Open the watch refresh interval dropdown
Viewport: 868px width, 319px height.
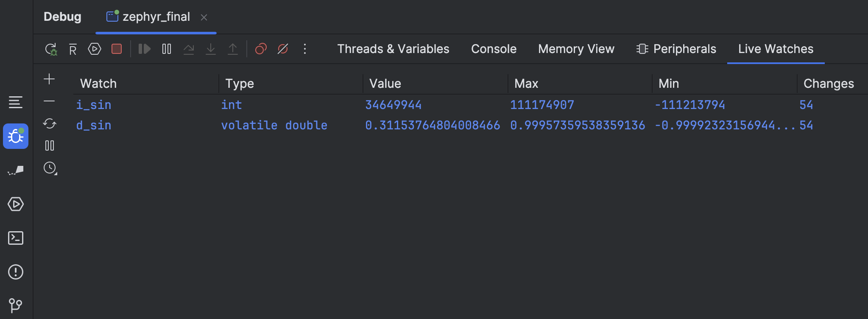pos(50,168)
